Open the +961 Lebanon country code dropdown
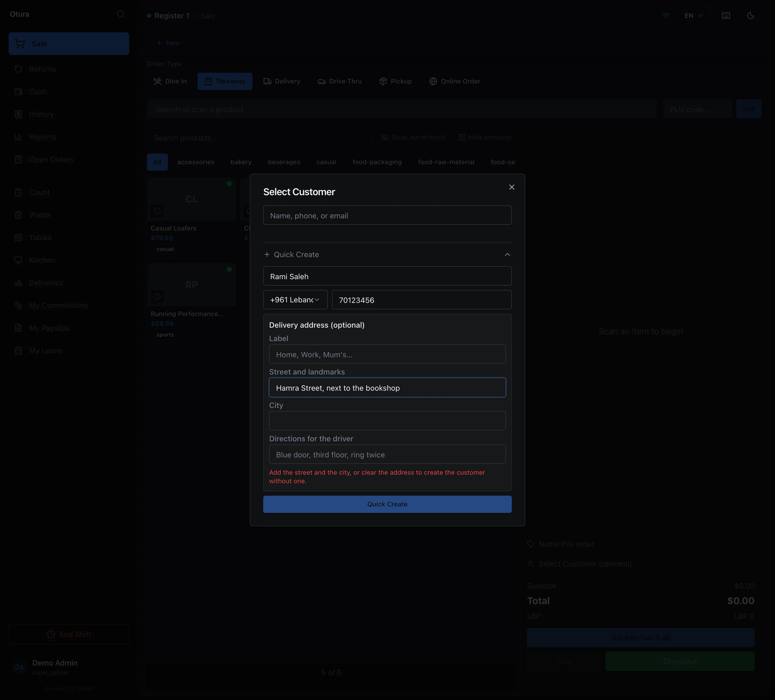The image size is (775, 700). pyautogui.click(x=295, y=300)
